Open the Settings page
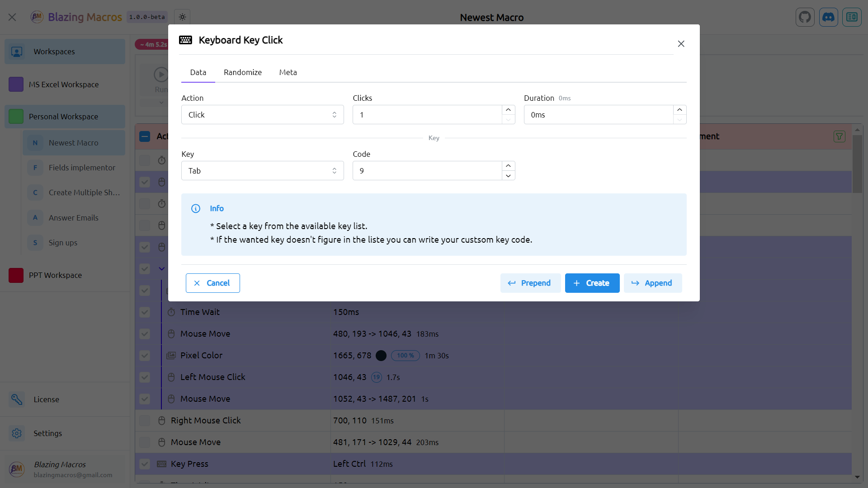This screenshot has width=868, height=488. point(65,433)
